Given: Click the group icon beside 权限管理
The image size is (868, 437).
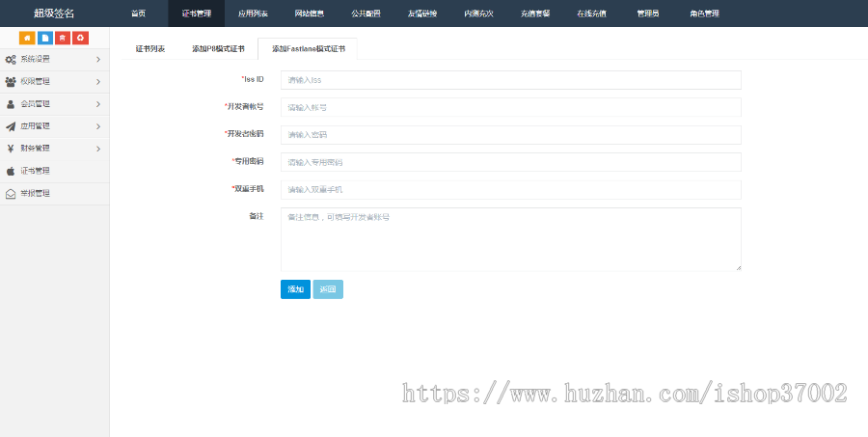Looking at the screenshot, I should pos(11,81).
